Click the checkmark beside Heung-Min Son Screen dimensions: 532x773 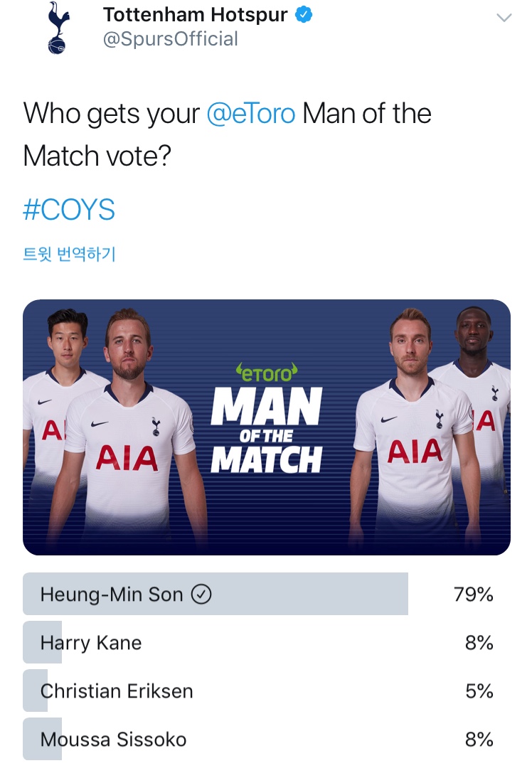pos(201,594)
